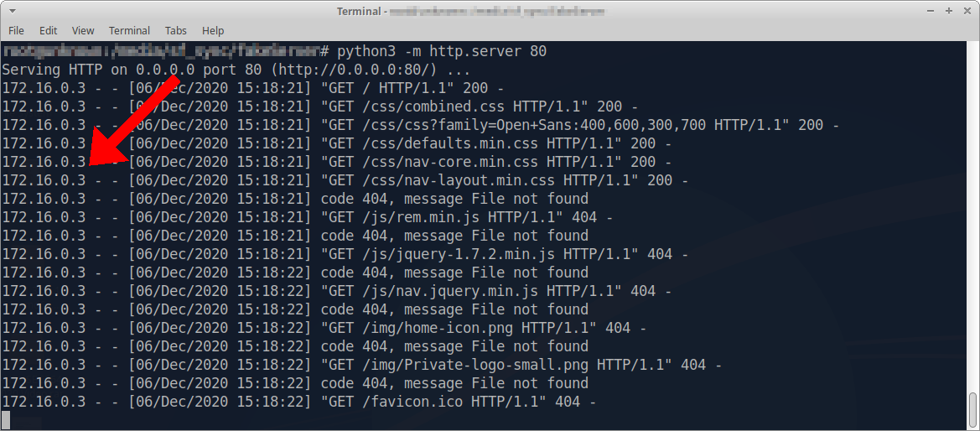The height and width of the screenshot is (431, 980).
Task: Open the Edit menu
Action: [48, 30]
